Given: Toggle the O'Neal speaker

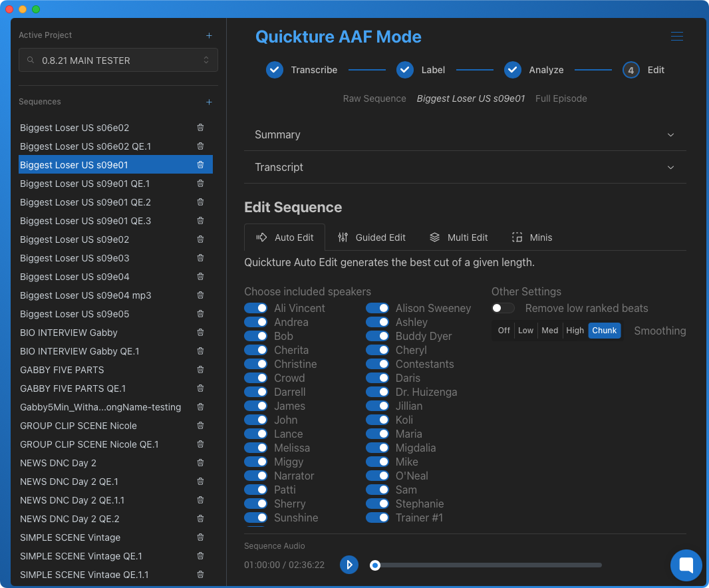Looking at the screenshot, I should pos(377,476).
